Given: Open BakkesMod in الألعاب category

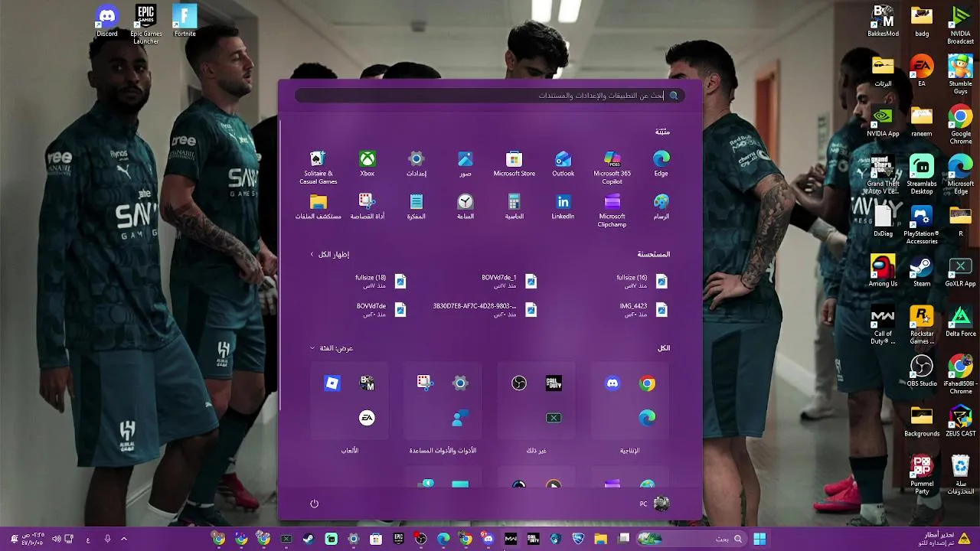Looking at the screenshot, I should [x=367, y=383].
